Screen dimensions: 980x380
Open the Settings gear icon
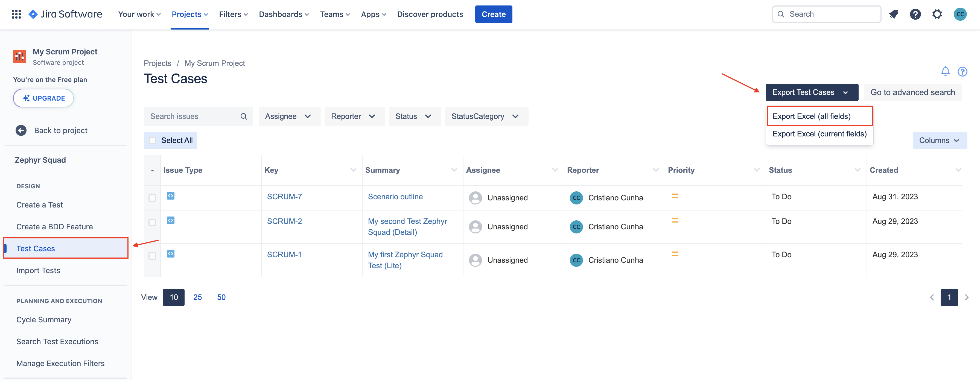pos(937,14)
